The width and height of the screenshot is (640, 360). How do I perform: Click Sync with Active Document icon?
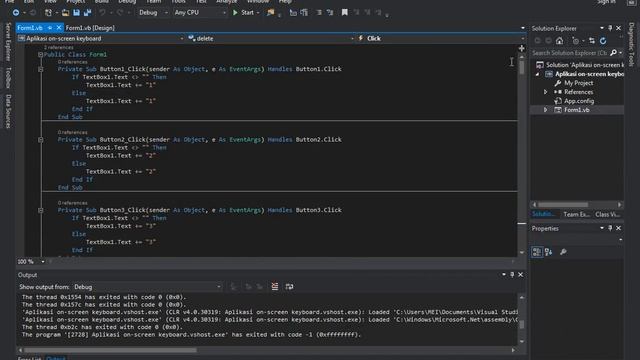point(592,41)
